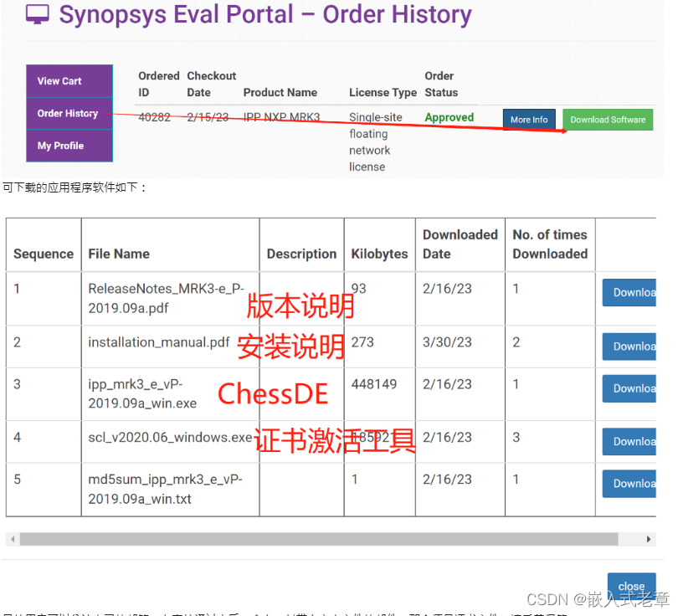
Task: Click product name IPP NXP MRK3
Action: click(x=281, y=117)
